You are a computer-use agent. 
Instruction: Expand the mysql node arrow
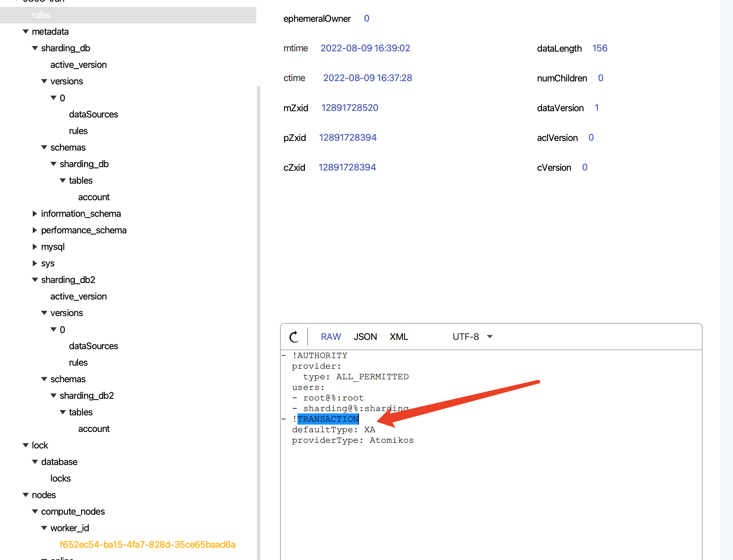click(x=35, y=247)
